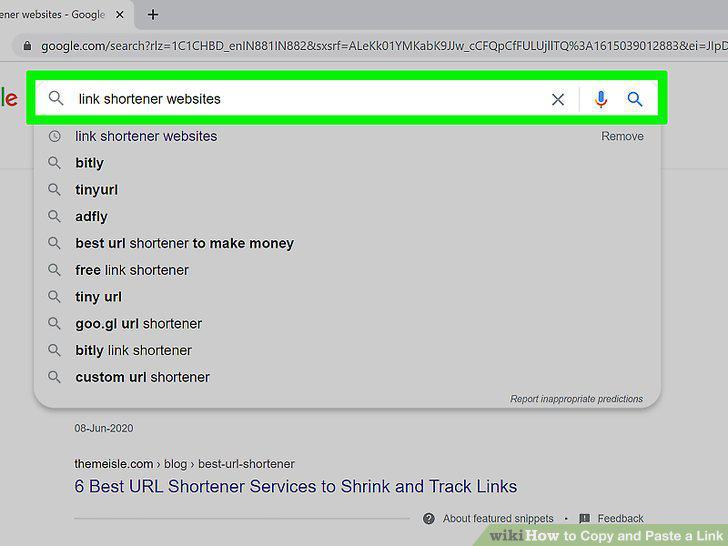Click the magnifier icon beside 'tinyurl'

[54, 189]
